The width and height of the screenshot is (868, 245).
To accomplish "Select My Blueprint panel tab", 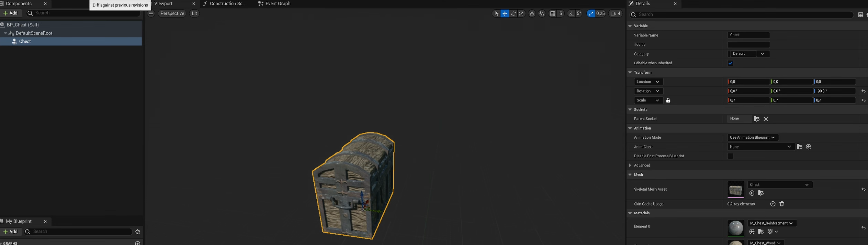I will click(x=19, y=221).
